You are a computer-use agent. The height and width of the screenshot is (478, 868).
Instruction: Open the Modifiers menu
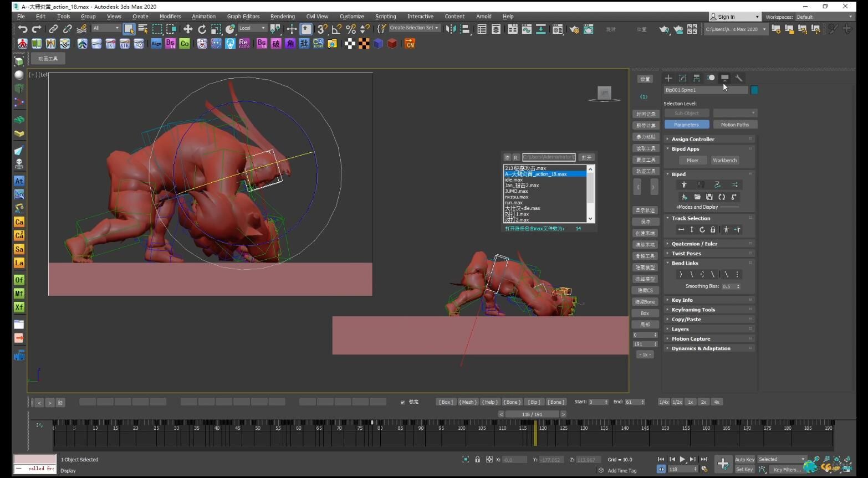click(x=170, y=17)
